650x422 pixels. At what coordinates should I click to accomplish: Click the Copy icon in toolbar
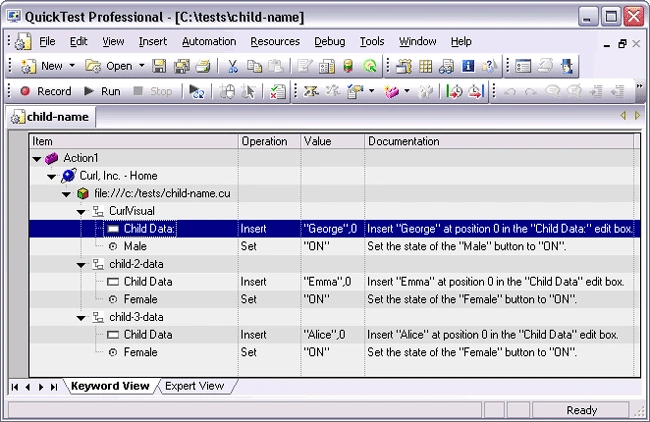254,66
